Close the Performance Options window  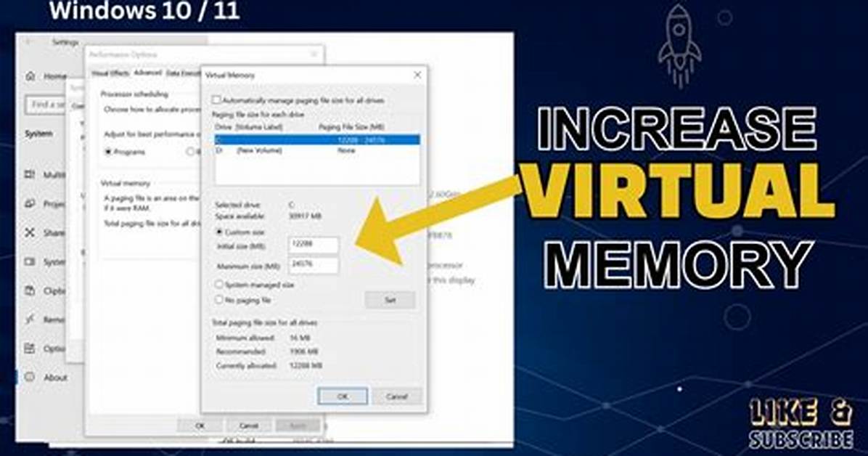pyautogui.click(x=314, y=54)
